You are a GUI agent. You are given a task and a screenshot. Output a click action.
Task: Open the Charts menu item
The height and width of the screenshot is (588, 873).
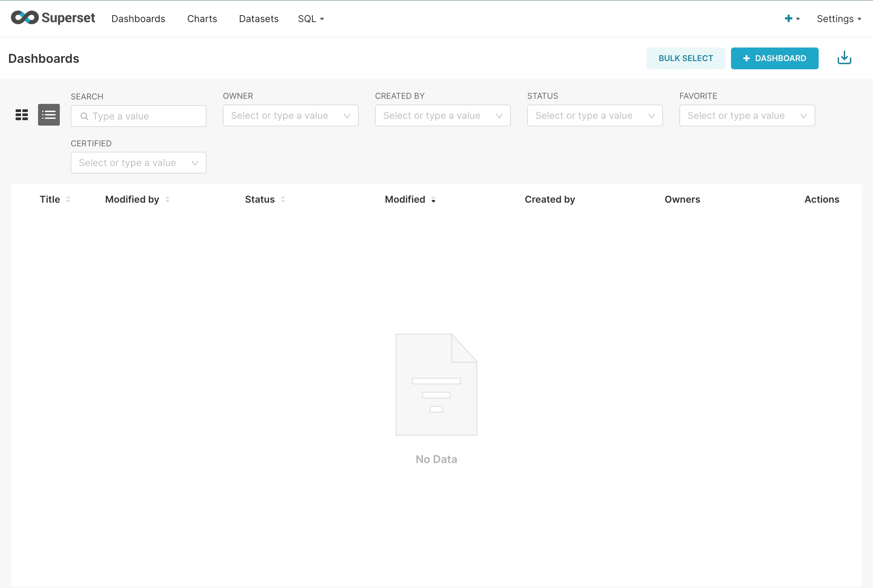(202, 19)
